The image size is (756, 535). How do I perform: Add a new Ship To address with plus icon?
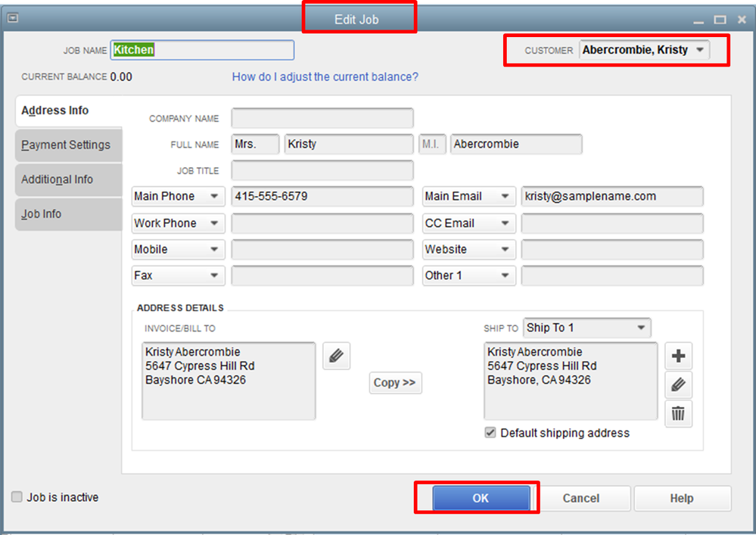678,356
